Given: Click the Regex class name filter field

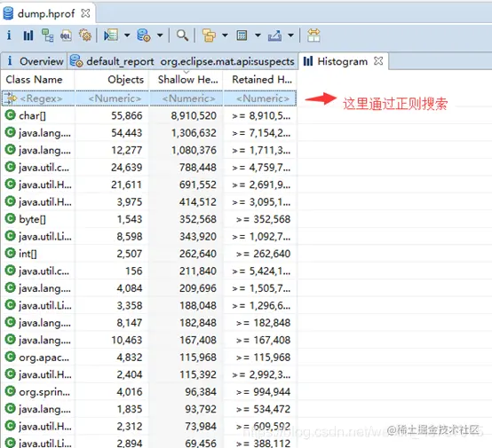Looking at the screenshot, I should tap(38, 98).
